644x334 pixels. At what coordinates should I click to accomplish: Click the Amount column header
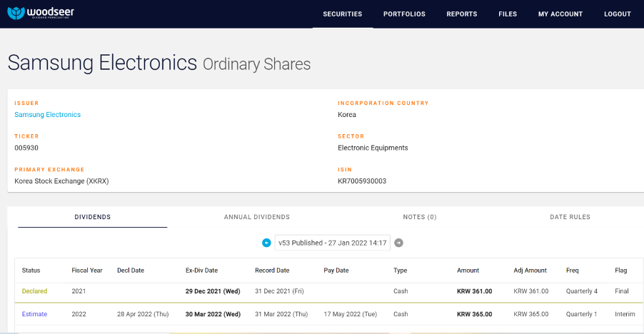pos(468,270)
